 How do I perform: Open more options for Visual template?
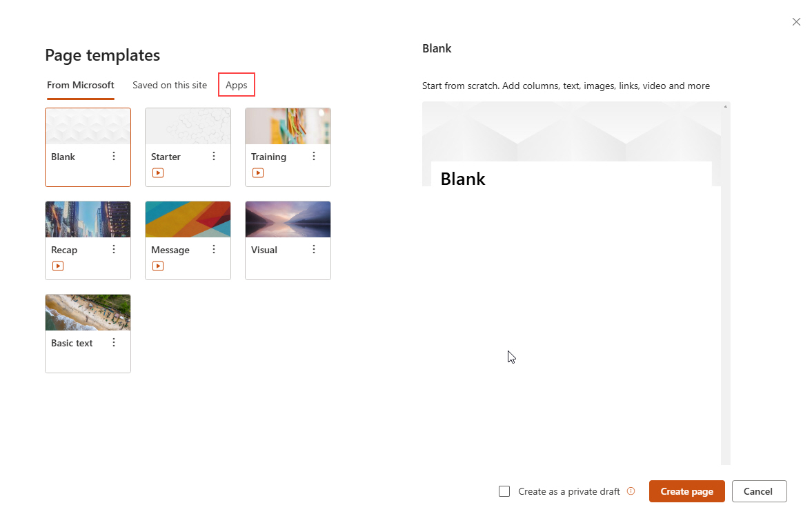click(x=314, y=250)
